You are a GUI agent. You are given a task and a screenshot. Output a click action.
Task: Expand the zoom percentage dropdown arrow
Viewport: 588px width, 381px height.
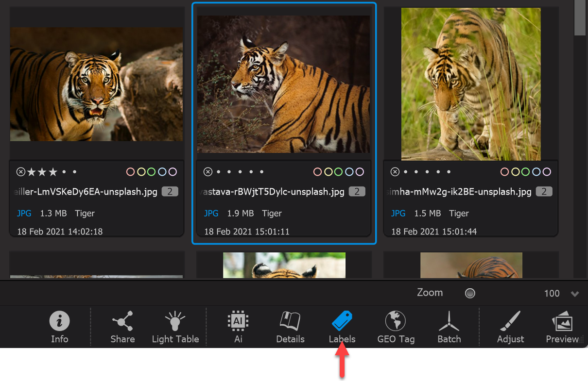(x=575, y=294)
